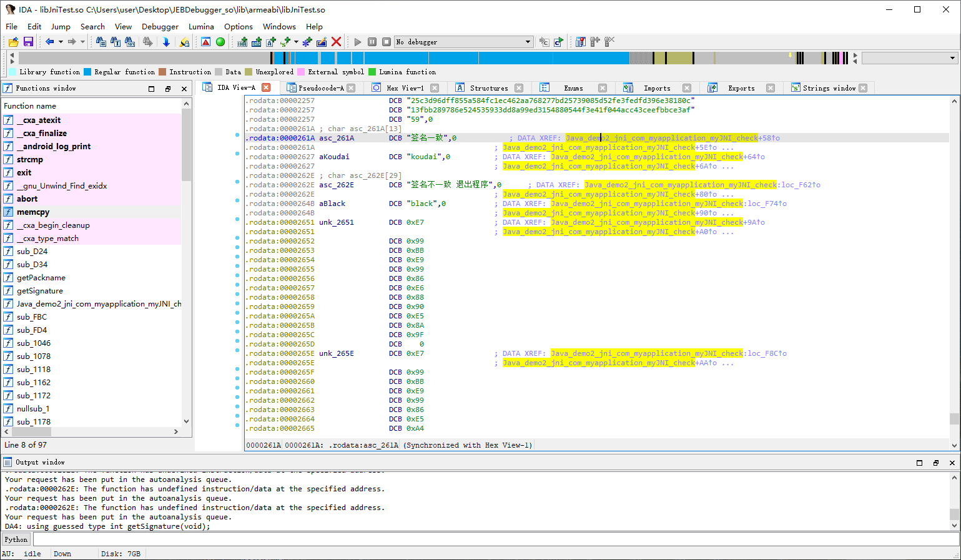961x560 pixels.
Task: Maximize the Output window panel
Action: pyautogui.click(x=919, y=463)
